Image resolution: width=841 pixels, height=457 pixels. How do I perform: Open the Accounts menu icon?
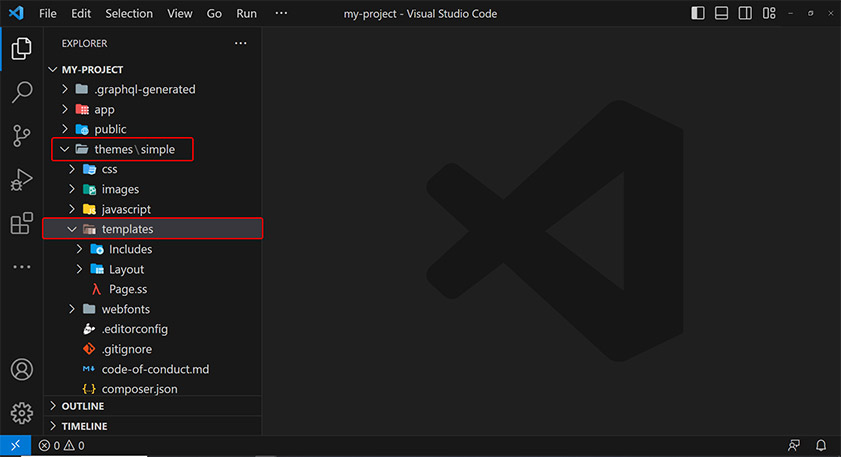(21, 370)
